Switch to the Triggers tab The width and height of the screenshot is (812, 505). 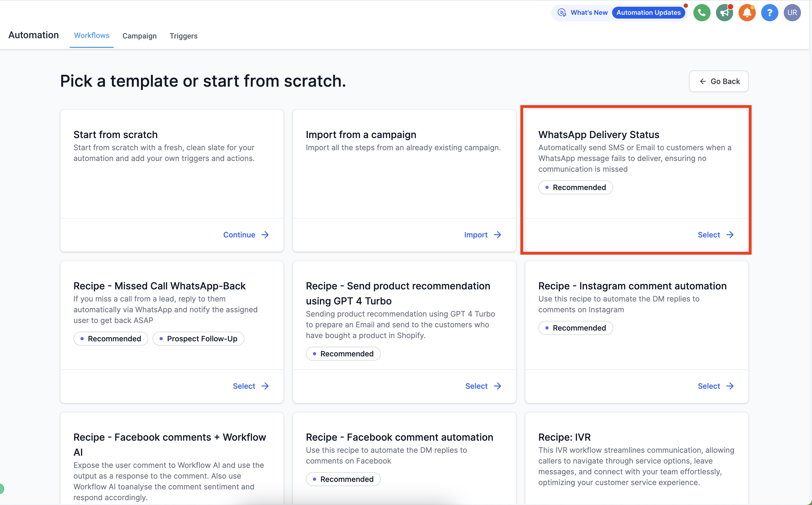pos(183,36)
